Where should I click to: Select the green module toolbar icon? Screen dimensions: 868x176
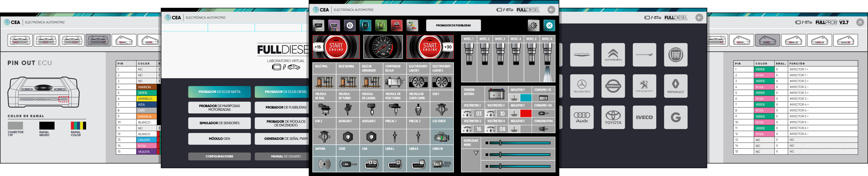click(381, 25)
